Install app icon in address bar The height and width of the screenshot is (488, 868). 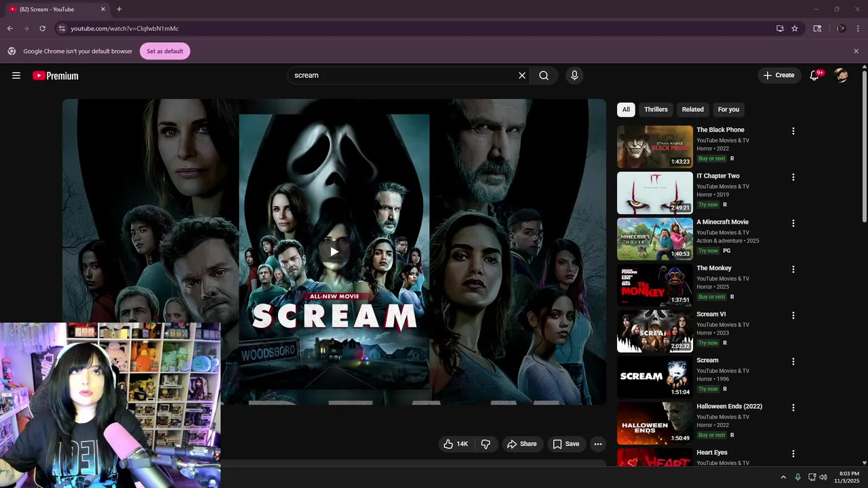click(x=780, y=28)
